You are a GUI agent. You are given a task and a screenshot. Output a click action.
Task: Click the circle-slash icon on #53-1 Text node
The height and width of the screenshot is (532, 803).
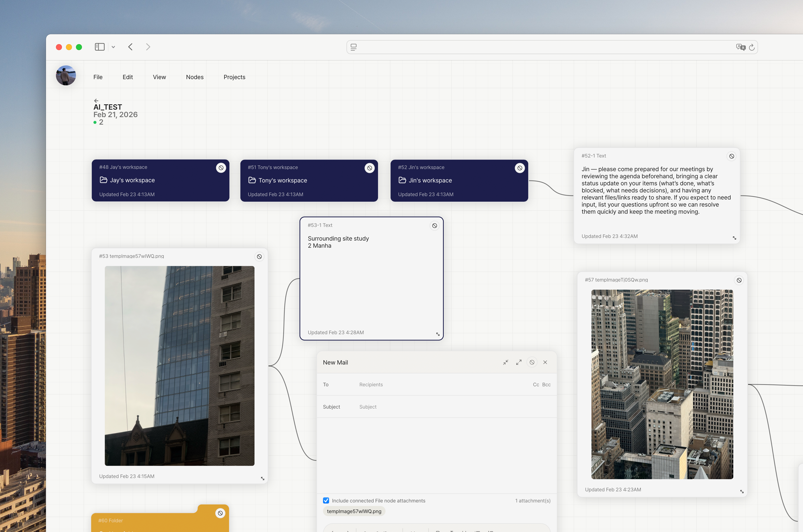pyautogui.click(x=434, y=226)
